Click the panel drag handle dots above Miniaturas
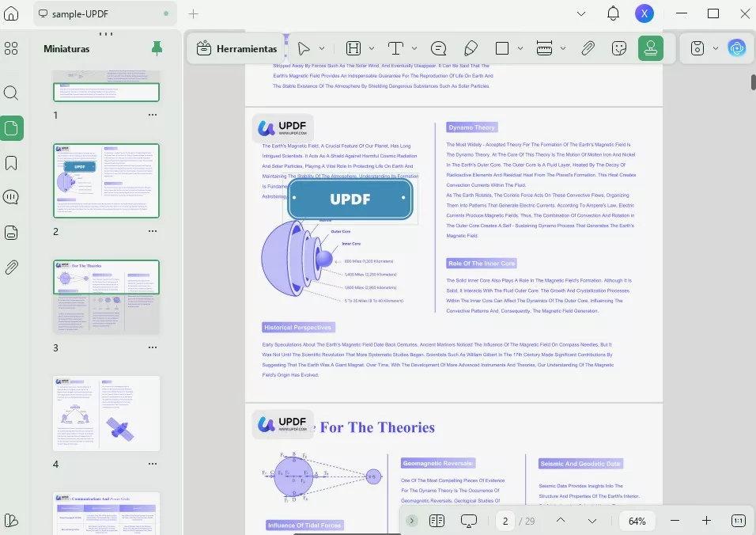 tap(106, 34)
